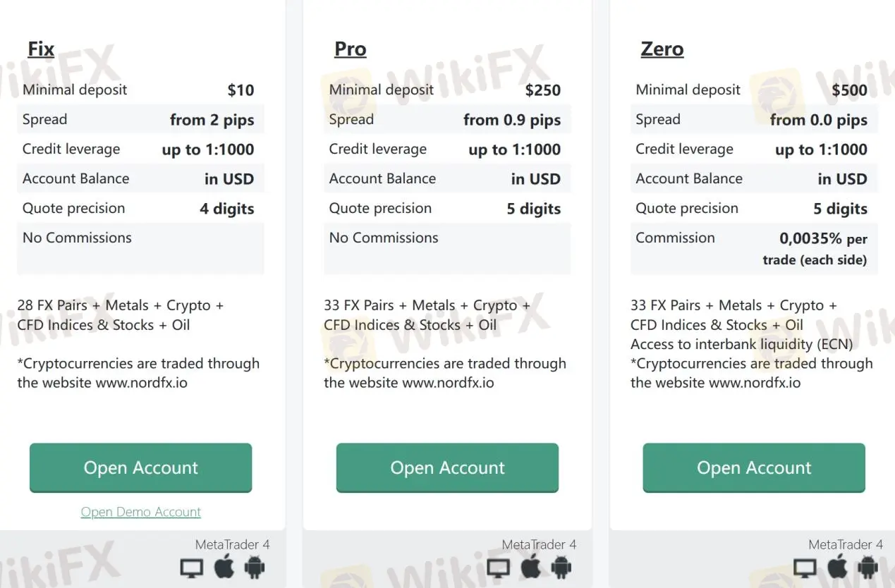Click the Android icon under Zero account
This screenshot has height=588, width=895.
click(868, 567)
